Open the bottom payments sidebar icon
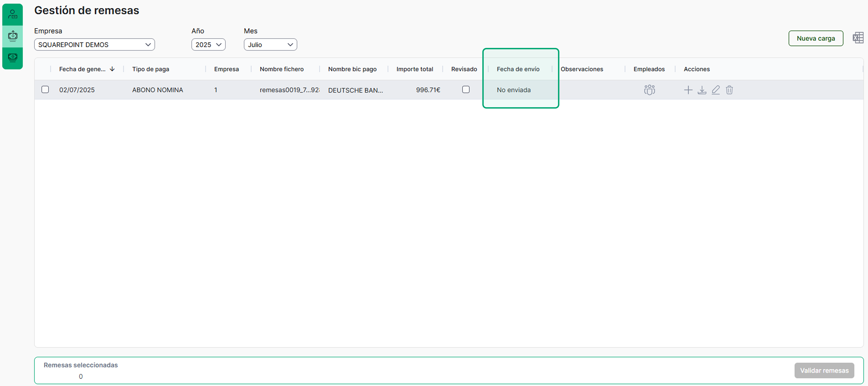 coord(13,58)
